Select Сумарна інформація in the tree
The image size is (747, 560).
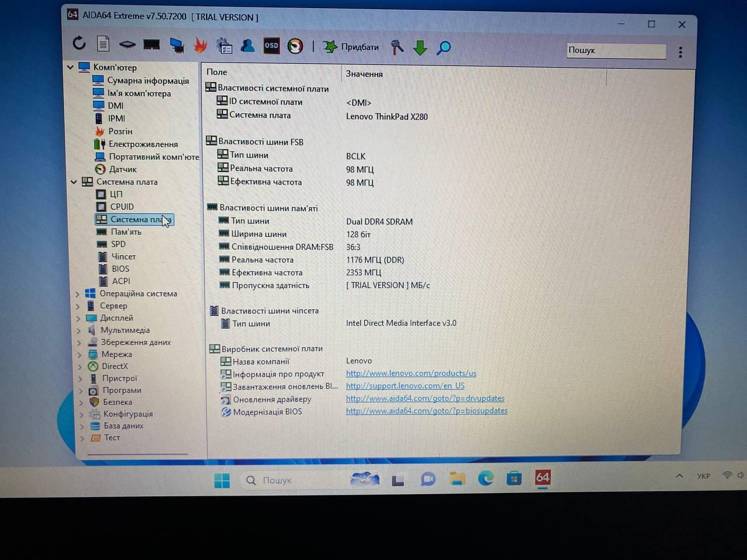tap(148, 80)
